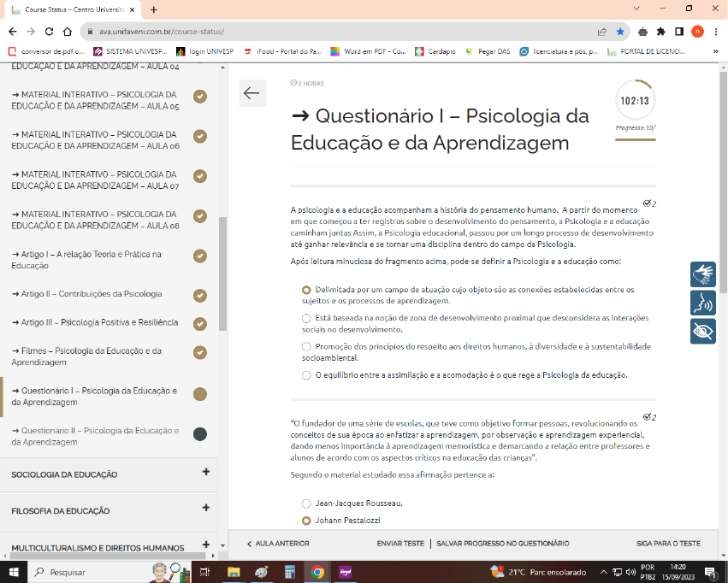Image resolution: width=728 pixels, height=583 pixels.
Task: Bookmark this page with the star icon
Action: click(620, 32)
